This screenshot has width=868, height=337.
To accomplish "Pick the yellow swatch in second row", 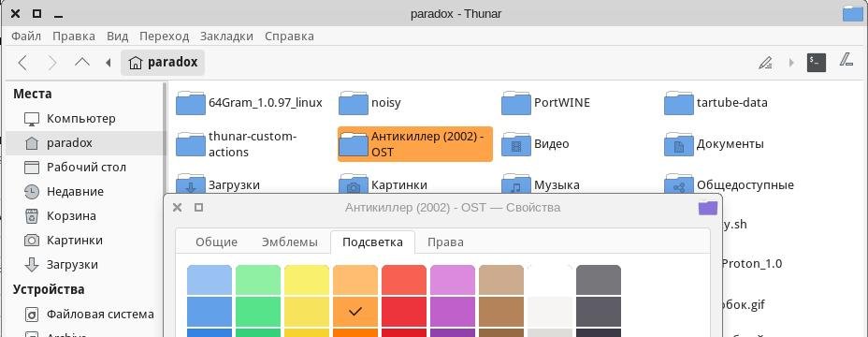I will [307, 312].
